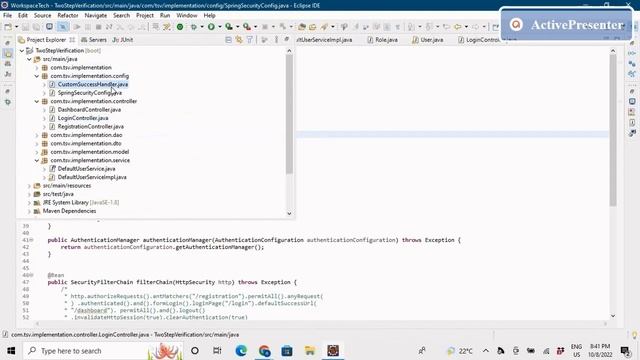Open the Debug button dropdown arrow
The image size is (640, 360).
(202, 27)
